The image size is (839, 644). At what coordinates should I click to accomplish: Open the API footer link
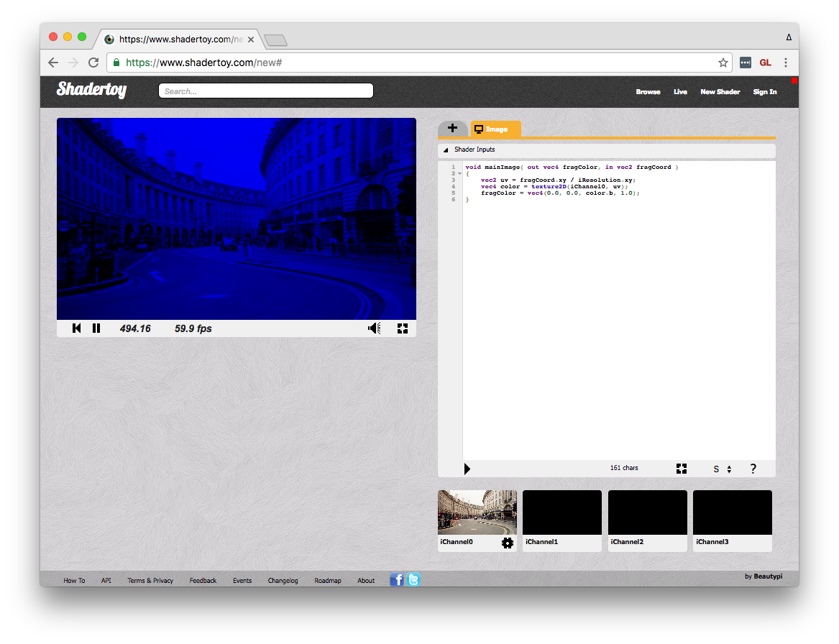pos(106,580)
